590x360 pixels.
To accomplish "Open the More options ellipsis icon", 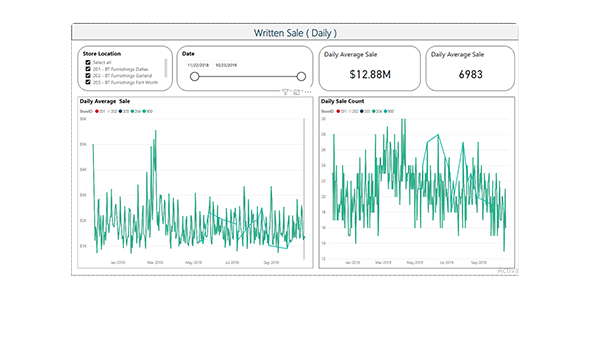I will 308,92.
